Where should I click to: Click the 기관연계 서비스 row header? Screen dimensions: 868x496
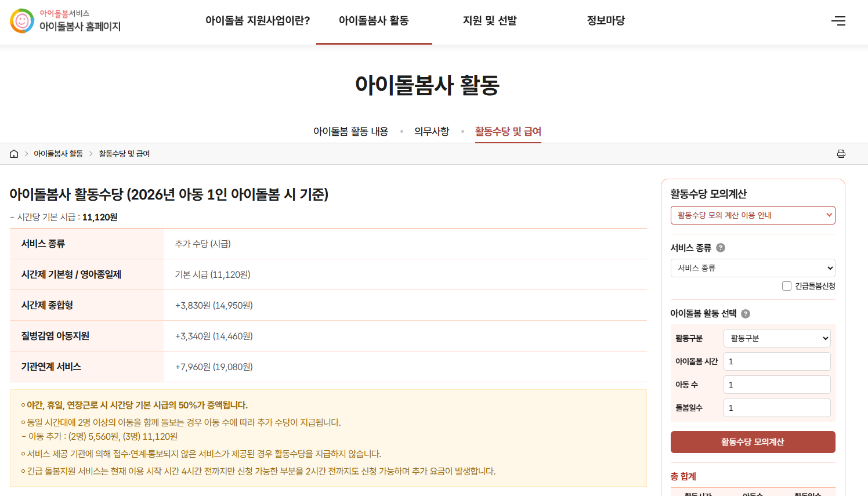tap(86, 367)
